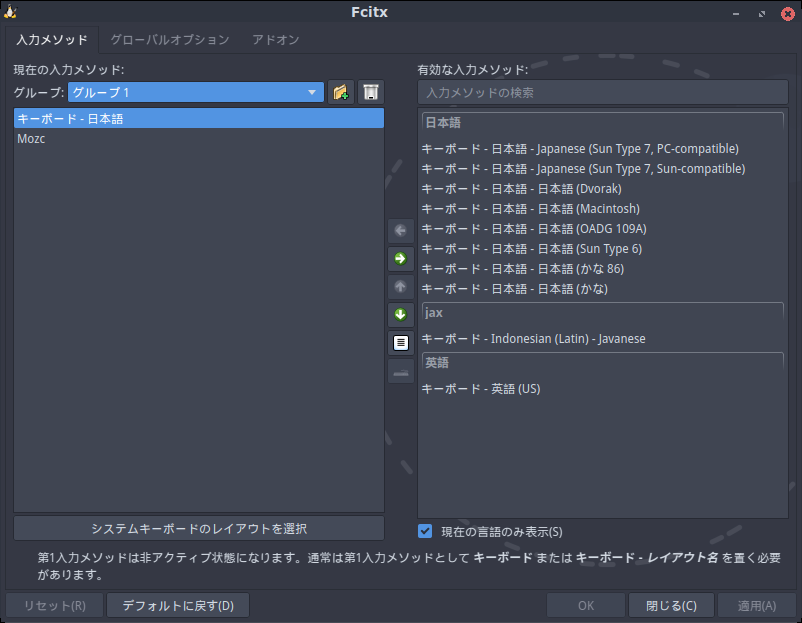802x623 pixels.
Task: Click the 適用(A) button
Action: click(756, 606)
